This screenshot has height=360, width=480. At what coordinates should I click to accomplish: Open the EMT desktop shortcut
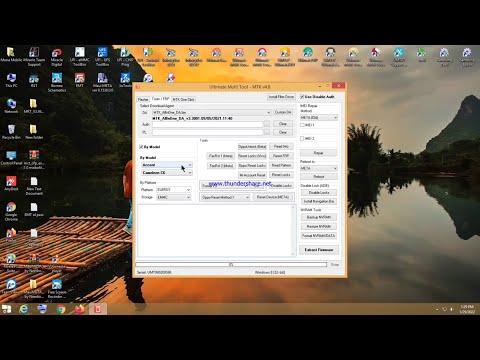[79, 80]
